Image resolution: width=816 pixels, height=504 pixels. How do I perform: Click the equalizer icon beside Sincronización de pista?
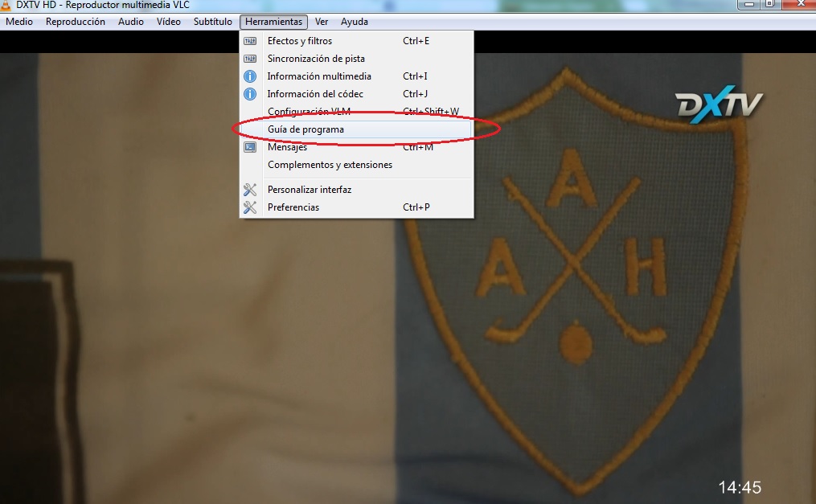pyautogui.click(x=250, y=59)
